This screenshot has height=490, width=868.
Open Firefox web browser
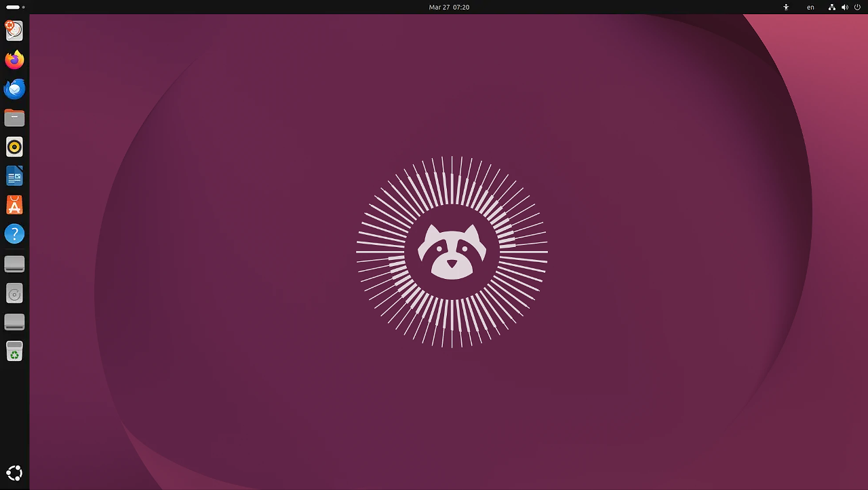pyautogui.click(x=14, y=60)
